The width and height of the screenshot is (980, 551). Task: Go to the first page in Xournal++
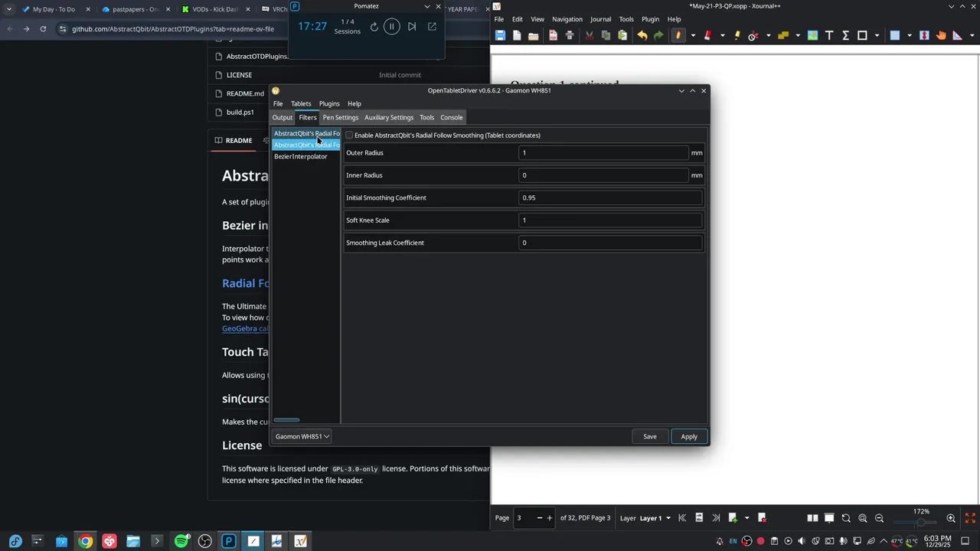tap(682, 518)
